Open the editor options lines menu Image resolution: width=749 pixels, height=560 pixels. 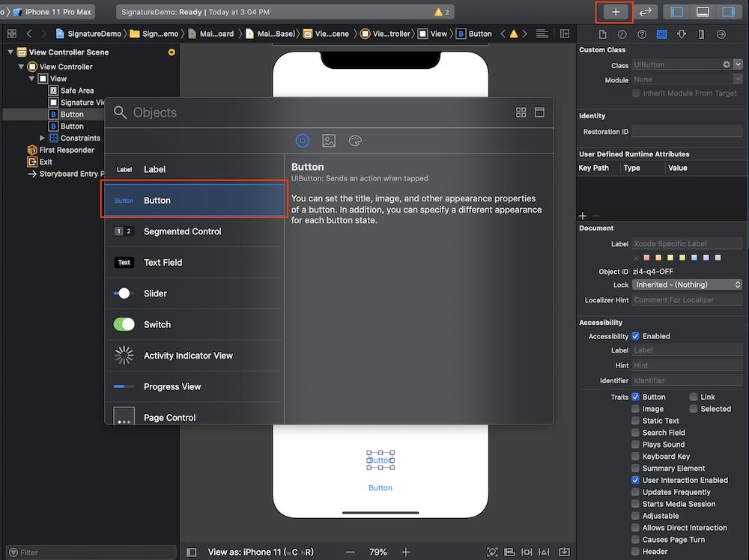click(x=542, y=34)
